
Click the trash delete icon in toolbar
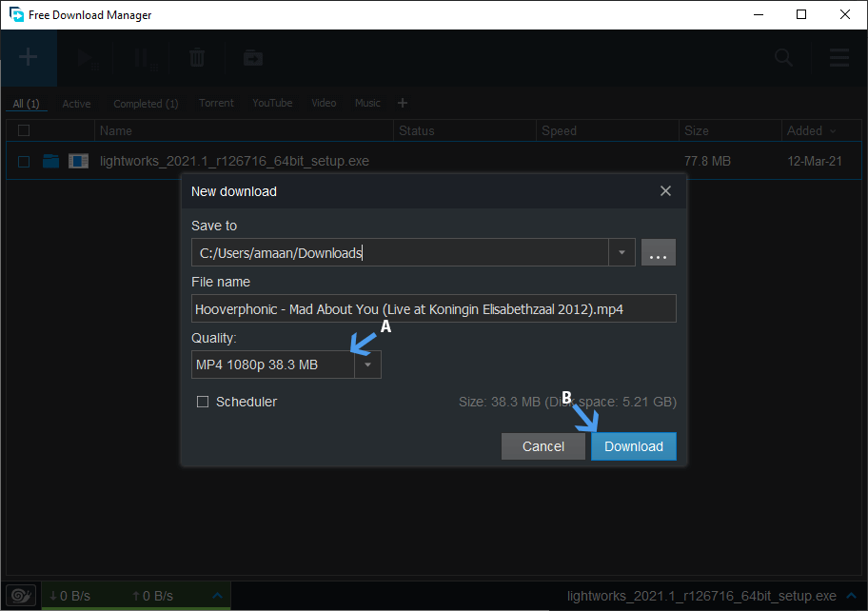tap(197, 57)
